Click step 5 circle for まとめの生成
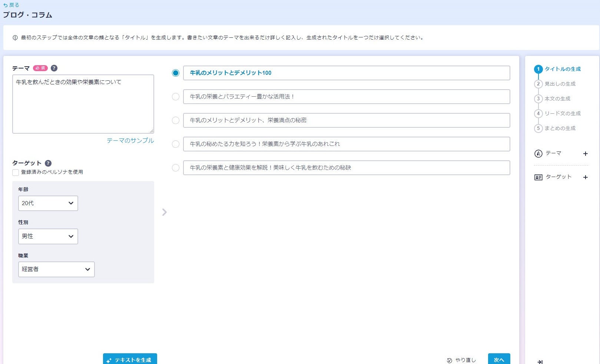This screenshot has height=364, width=600. point(538,128)
